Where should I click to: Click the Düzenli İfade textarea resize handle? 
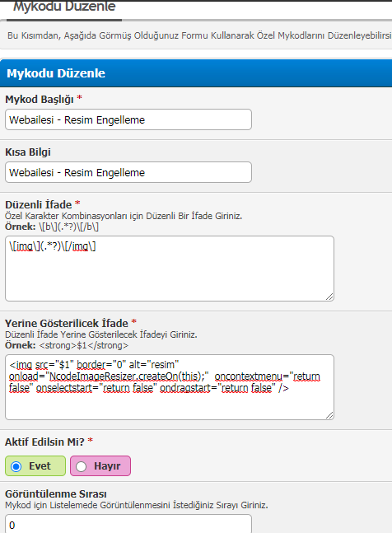click(329, 297)
